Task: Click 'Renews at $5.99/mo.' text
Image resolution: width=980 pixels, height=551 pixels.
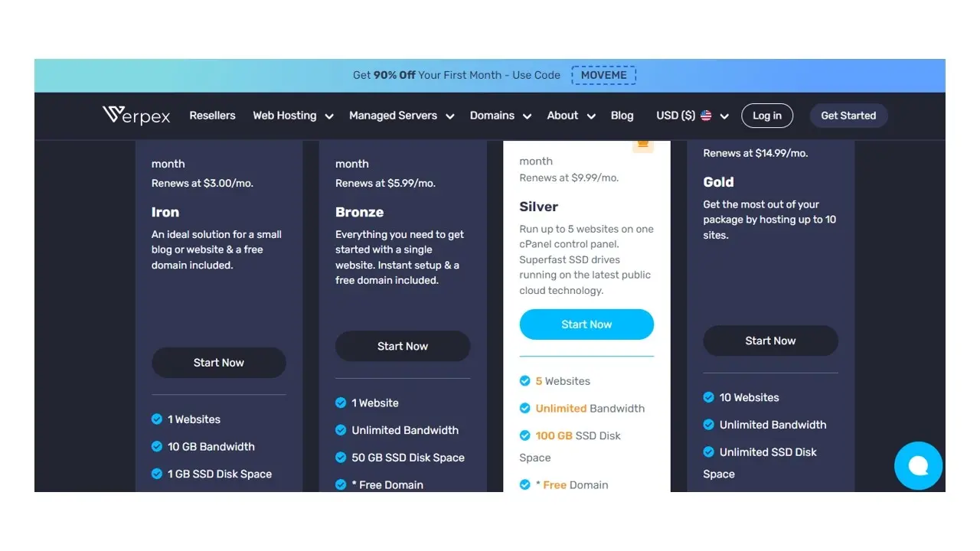Action: tap(386, 184)
